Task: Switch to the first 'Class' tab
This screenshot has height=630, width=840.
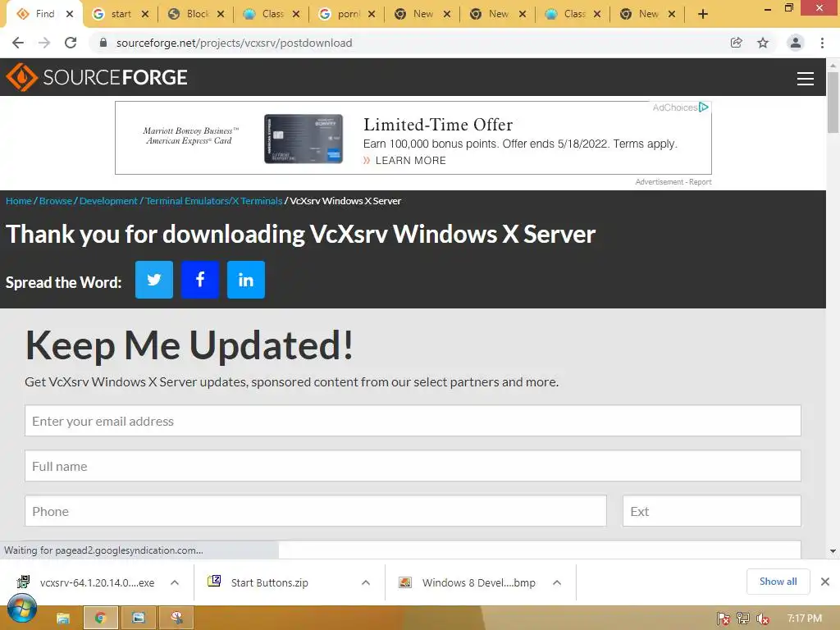Action: (x=272, y=14)
